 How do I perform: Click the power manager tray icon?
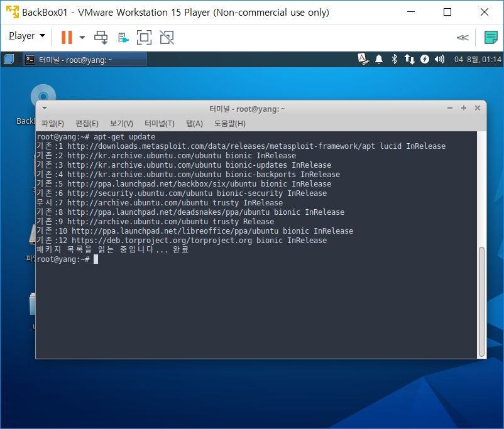425,59
